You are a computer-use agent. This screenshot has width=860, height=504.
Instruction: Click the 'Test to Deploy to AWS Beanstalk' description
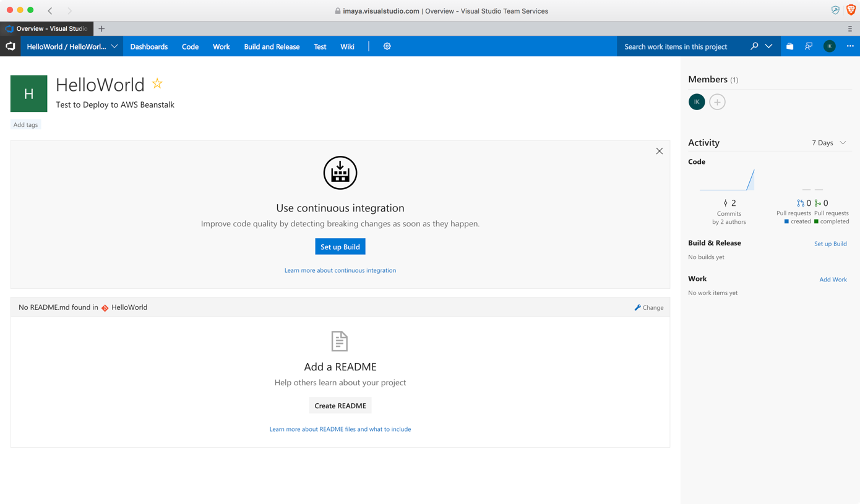tap(115, 105)
